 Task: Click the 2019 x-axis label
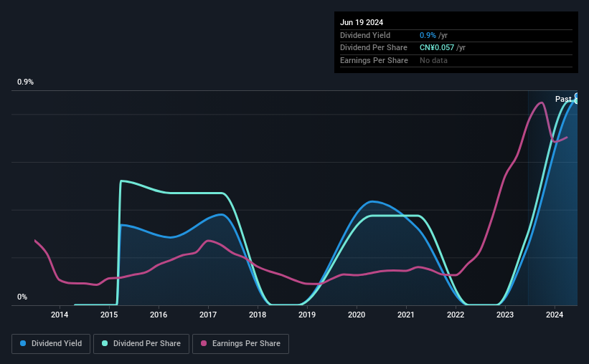307,315
